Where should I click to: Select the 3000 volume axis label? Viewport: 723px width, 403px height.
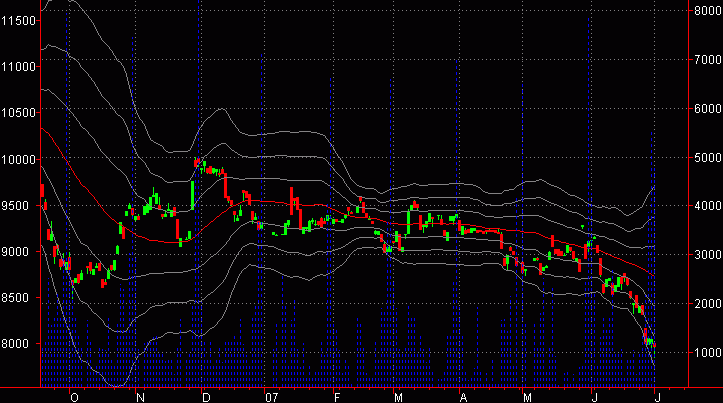pos(708,255)
